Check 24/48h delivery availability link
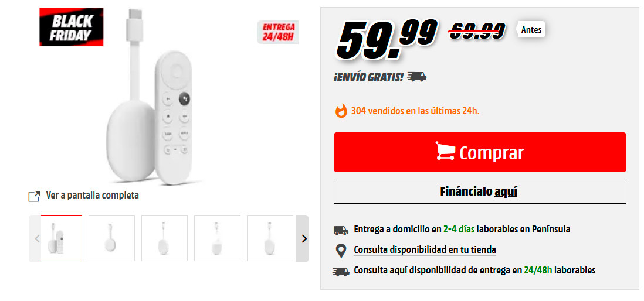This screenshot has width=644, height=301. (474, 271)
